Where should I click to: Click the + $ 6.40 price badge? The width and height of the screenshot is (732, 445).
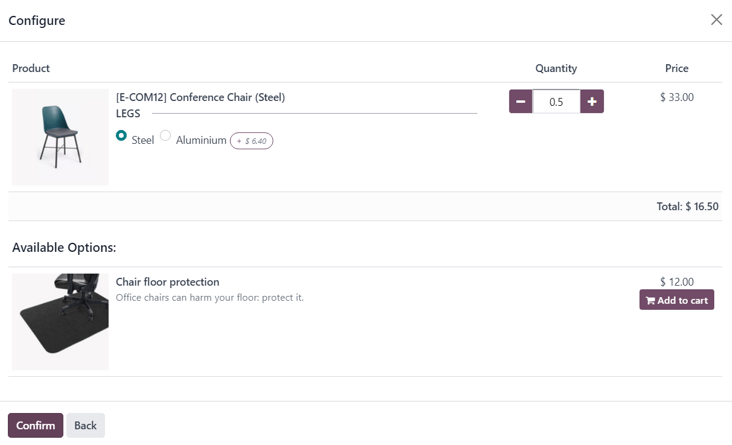point(251,141)
